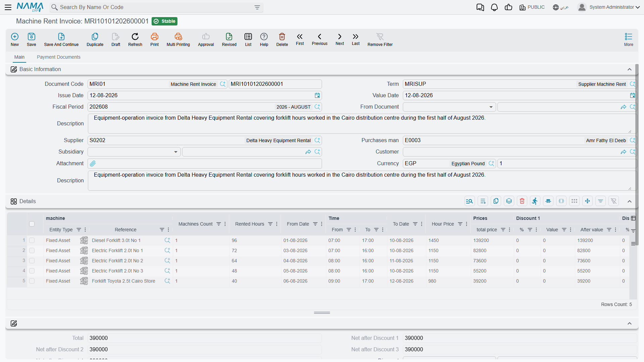Click the delete row icon in Details toolbar
Viewport: 644px width, 362px height.
(x=522, y=201)
